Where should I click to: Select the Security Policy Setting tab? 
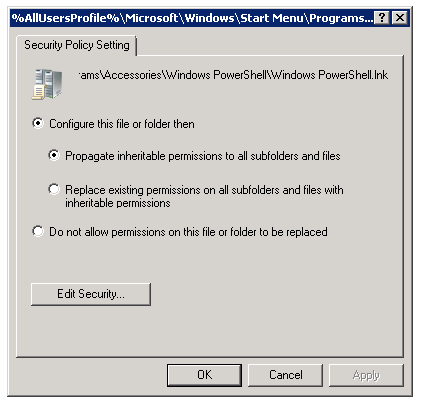(77, 45)
